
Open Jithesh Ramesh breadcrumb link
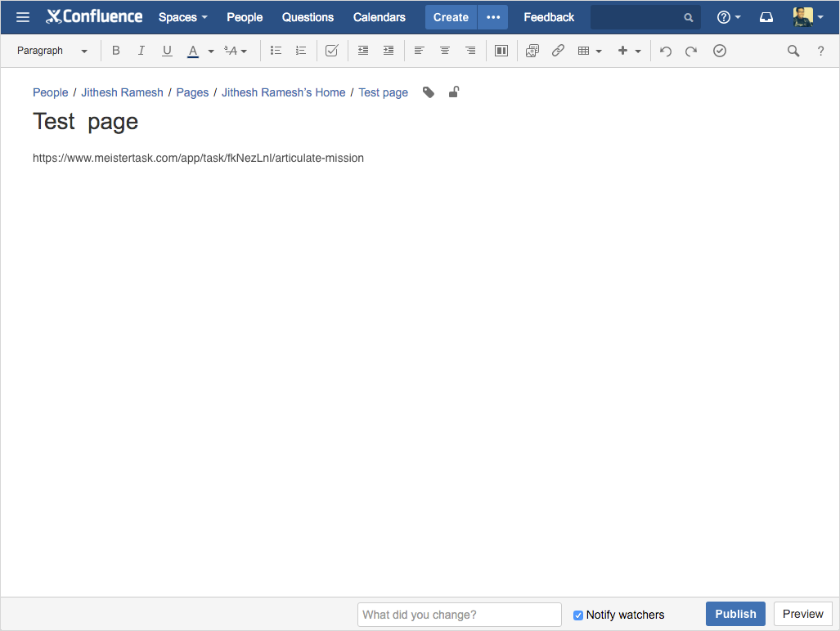point(122,92)
